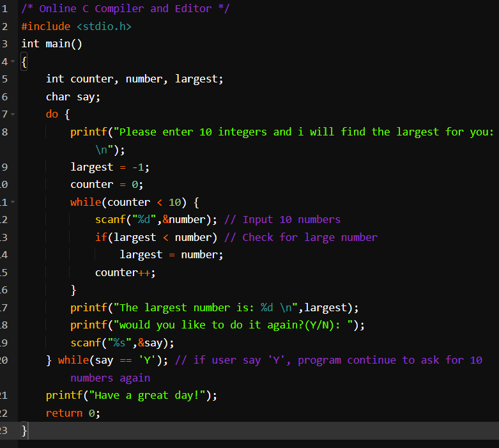Click the scanf "%s",&say call
The height and width of the screenshot is (448, 499).
tap(122, 343)
